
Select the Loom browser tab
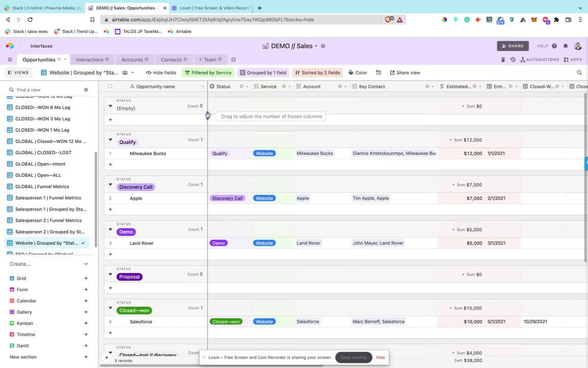(x=211, y=8)
